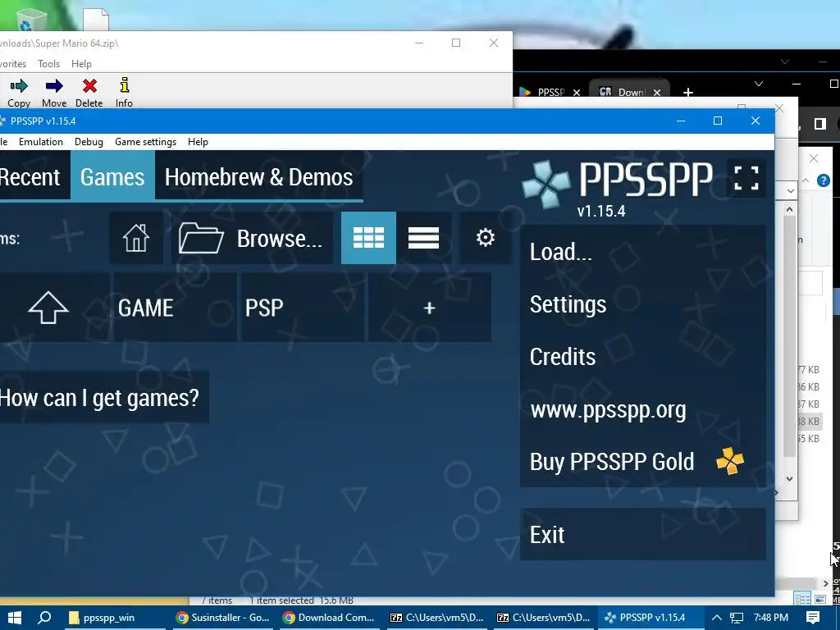Show hidden system tray icons
The width and height of the screenshot is (840, 630).
716,618
